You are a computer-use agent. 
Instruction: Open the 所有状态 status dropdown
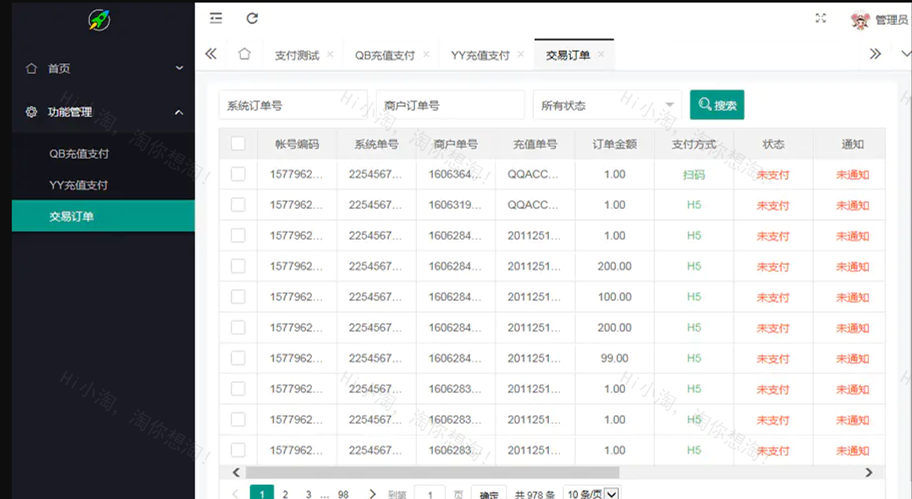(x=607, y=105)
